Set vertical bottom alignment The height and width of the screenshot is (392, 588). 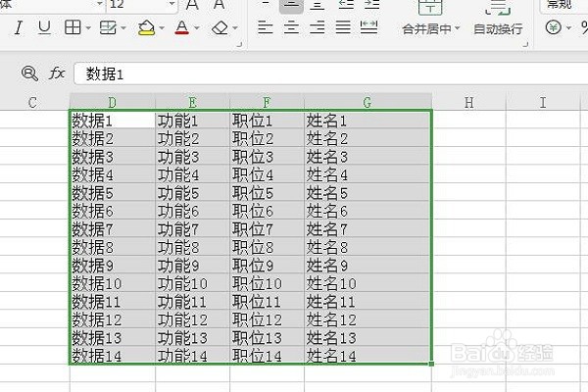[318, 5]
